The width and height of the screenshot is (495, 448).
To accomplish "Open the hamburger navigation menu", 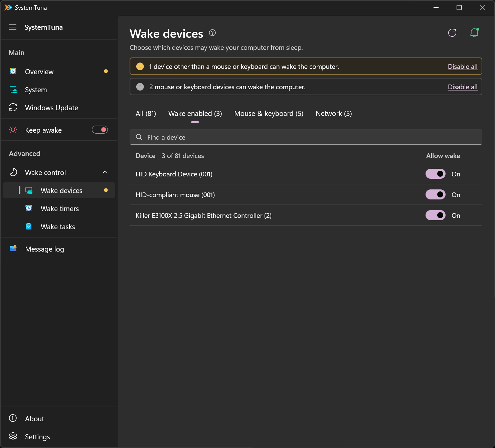I will tap(13, 27).
